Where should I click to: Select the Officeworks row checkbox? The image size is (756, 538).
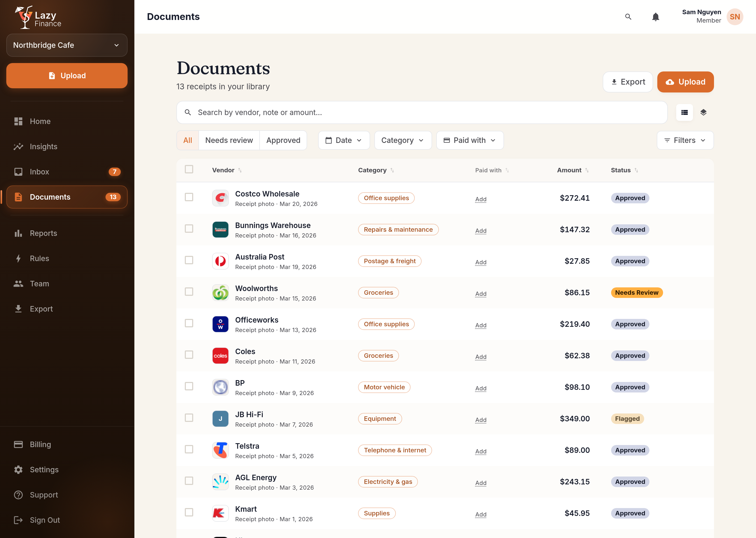(x=189, y=323)
